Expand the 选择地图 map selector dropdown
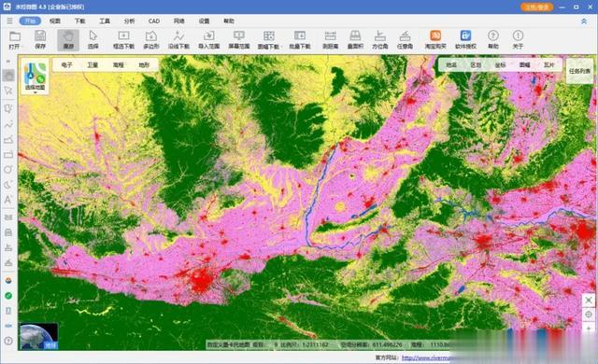This screenshot has height=364, width=598. click(36, 77)
